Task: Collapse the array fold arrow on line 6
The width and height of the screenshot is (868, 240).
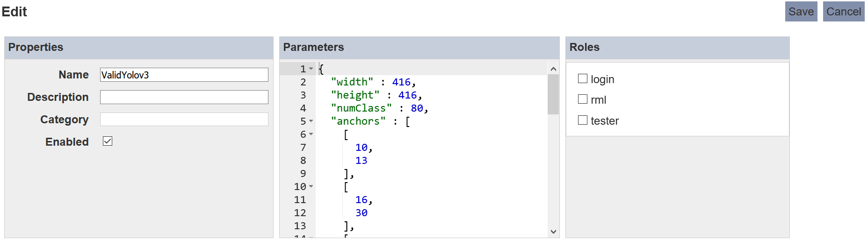Action: click(x=311, y=134)
